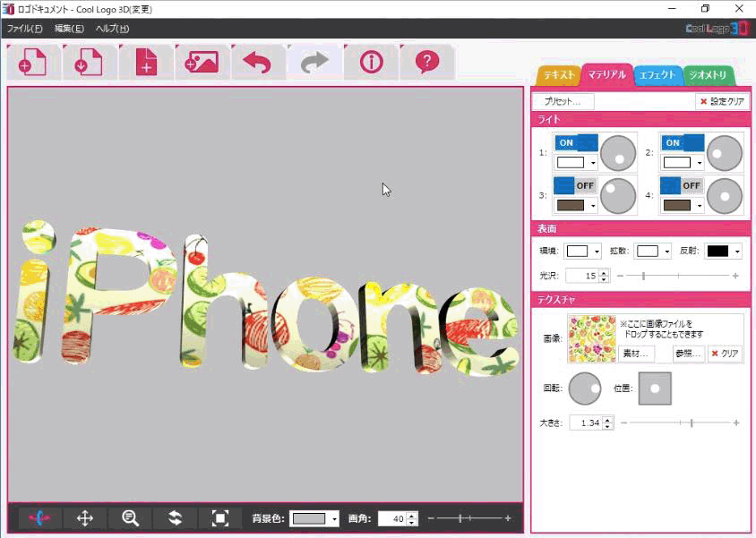Switch to the エフェクト tab
Screen dimensions: 756x538
pyautogui.click(x=657, y=75)
